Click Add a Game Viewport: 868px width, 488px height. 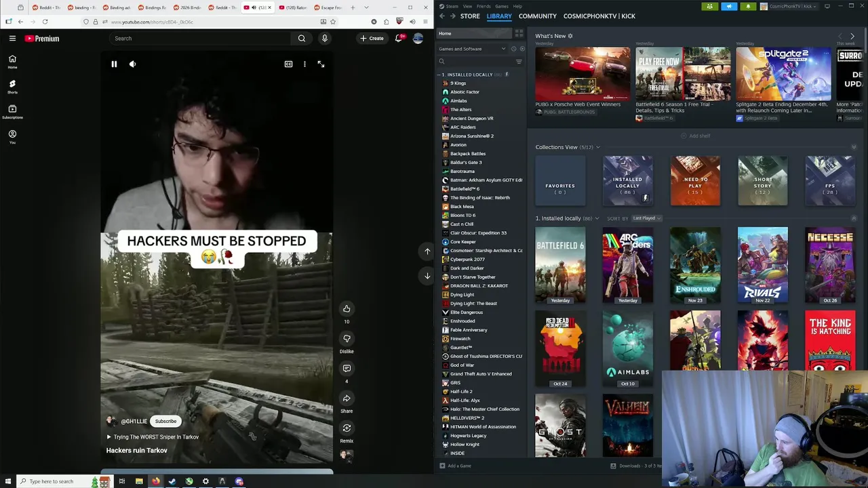[x=455, y=466]
